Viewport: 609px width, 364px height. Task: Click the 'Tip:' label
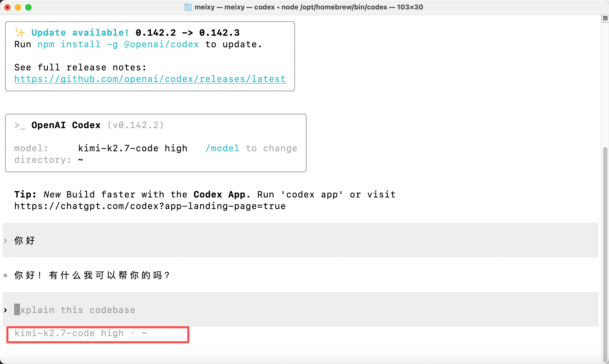tap(25, 195)
